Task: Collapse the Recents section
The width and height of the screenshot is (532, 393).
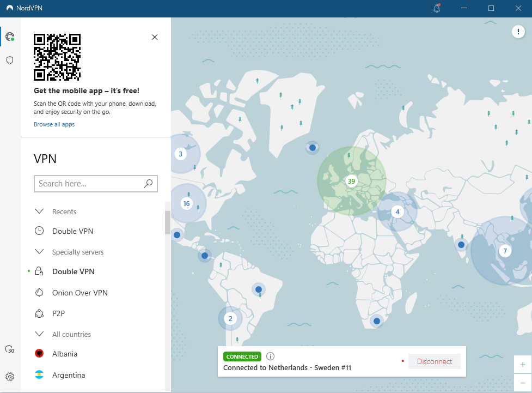Action: [x=39, y=211]
